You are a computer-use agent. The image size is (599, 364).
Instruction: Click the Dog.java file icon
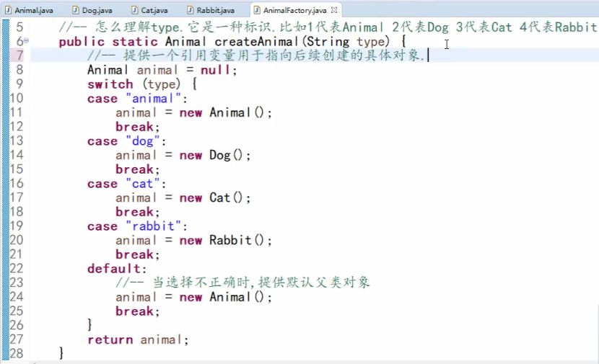coord(76,10)
